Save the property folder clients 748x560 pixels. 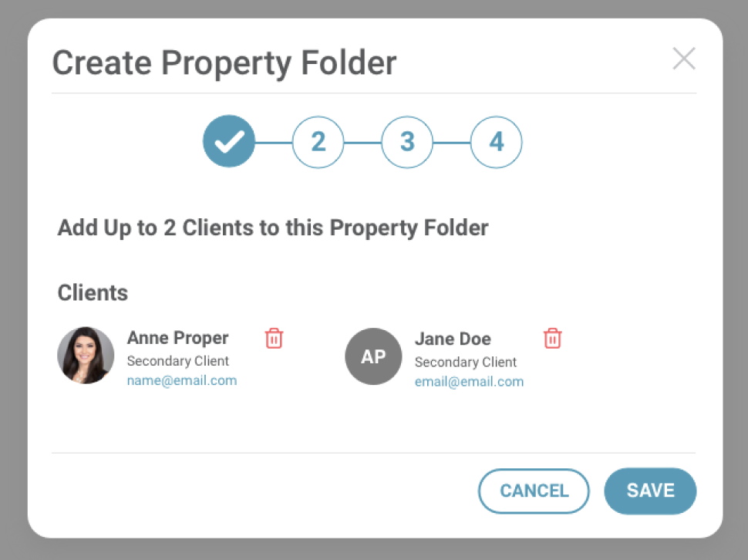[x=650, y=491]
